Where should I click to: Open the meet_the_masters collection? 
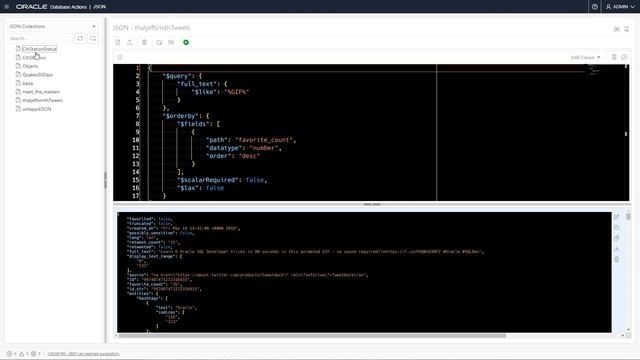click(x=41, y=92)
